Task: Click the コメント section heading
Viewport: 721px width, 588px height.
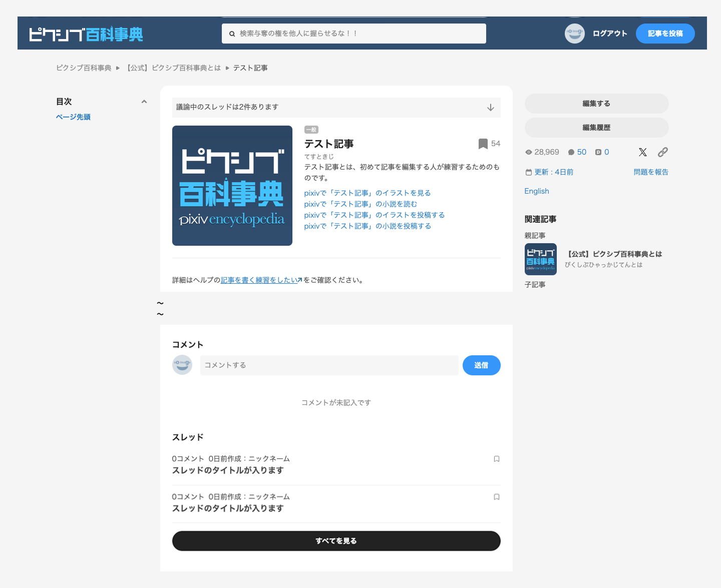Action: tap(188, 345)
